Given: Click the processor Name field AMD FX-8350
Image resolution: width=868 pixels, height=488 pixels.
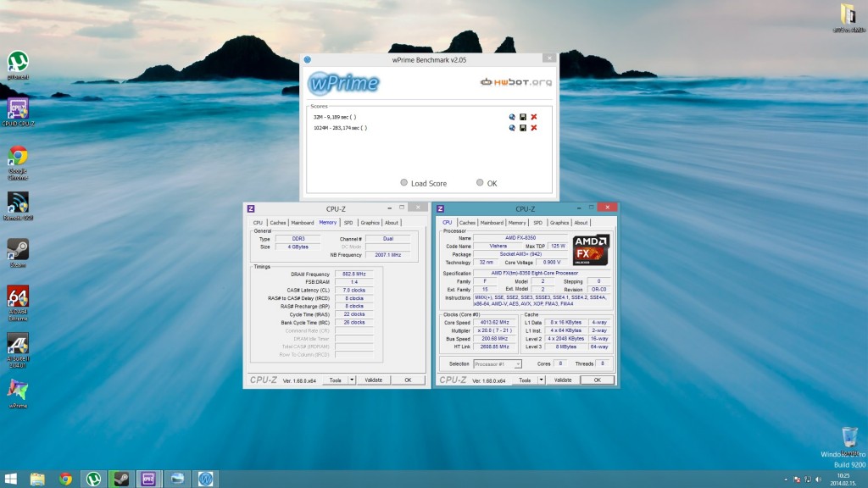Looking at the screenshot, I should click(520, 238).
